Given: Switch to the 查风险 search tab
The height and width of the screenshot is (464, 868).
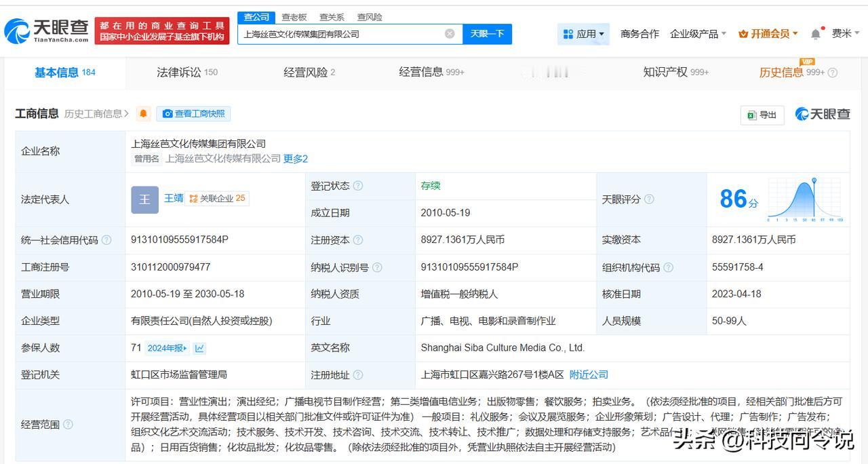Looking at the screenshot, I should click(370, 17).
